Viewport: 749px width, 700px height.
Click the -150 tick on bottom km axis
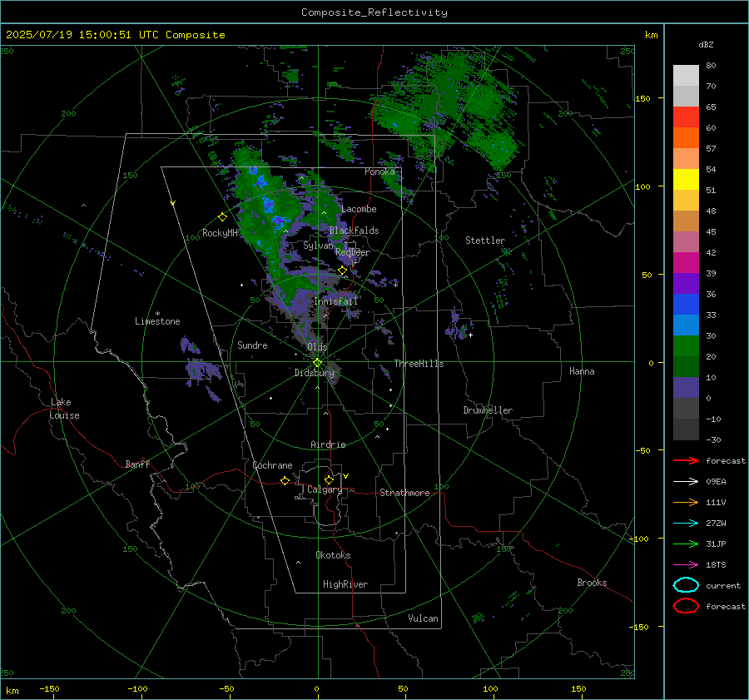pyautogui.click(x=49, y=688)
